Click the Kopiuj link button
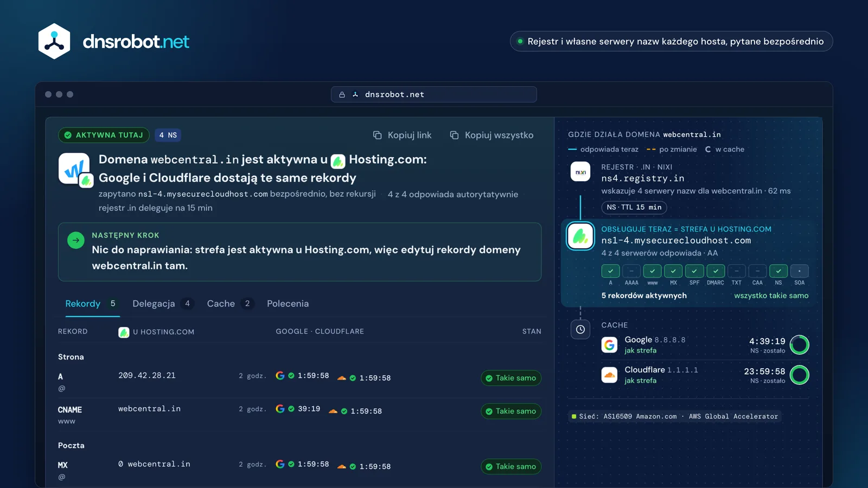Image resolution: width=868 pixels, height=488 pixels. tap(402, 135)
